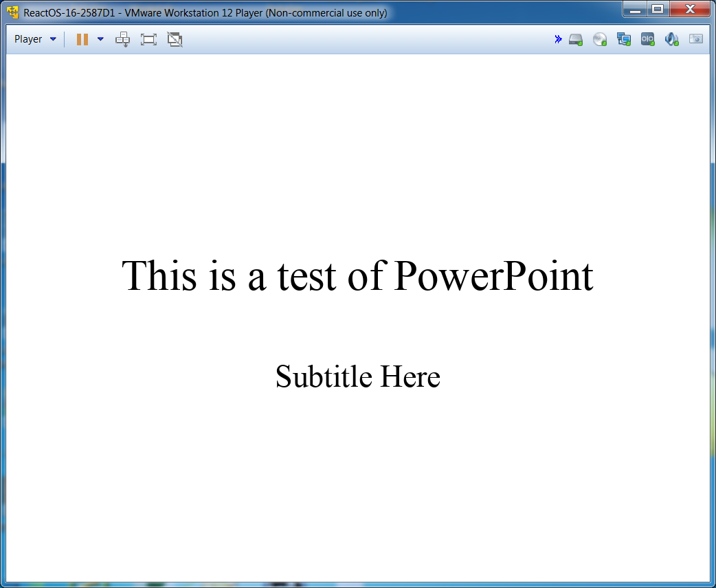Click the CD/DVD drive device icon
This screenshot has height=588, width=716.
(600, 39)
